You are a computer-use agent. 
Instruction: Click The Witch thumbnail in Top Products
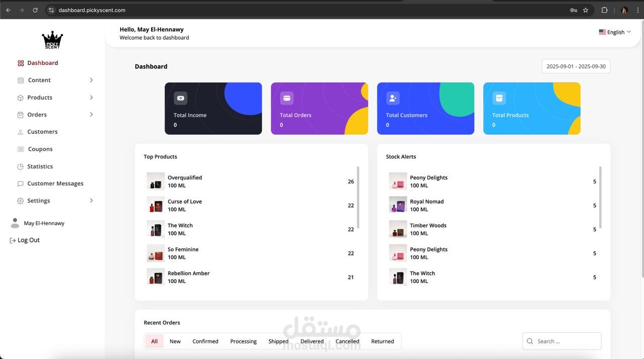point(156,229)
